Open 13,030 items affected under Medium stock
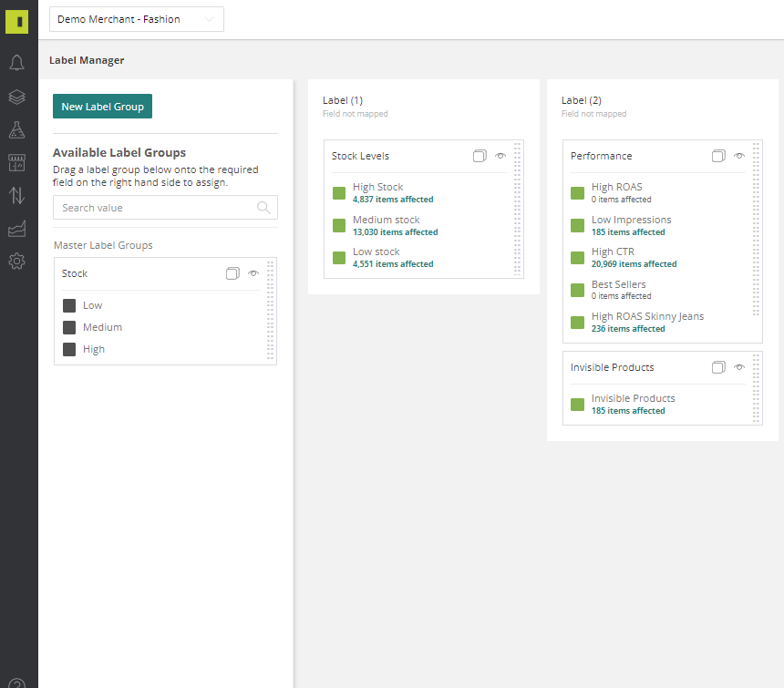Screen dimensions: 784x688 click(396, 232)
